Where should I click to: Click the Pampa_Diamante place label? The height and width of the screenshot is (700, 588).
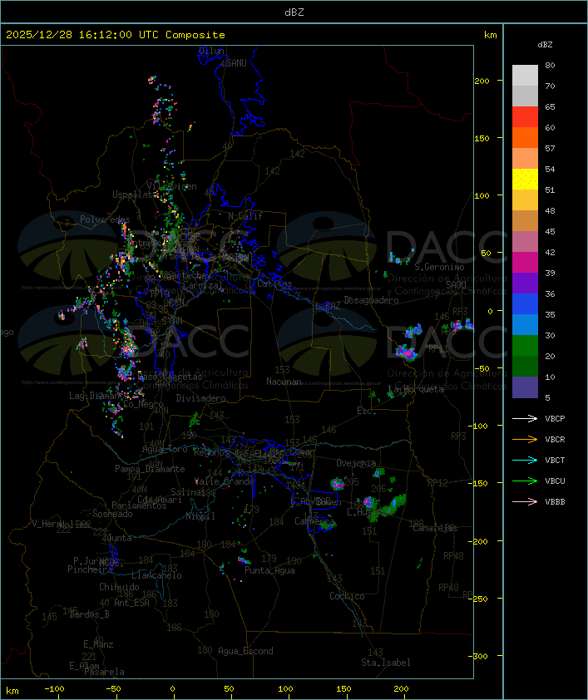click(150, 469)
